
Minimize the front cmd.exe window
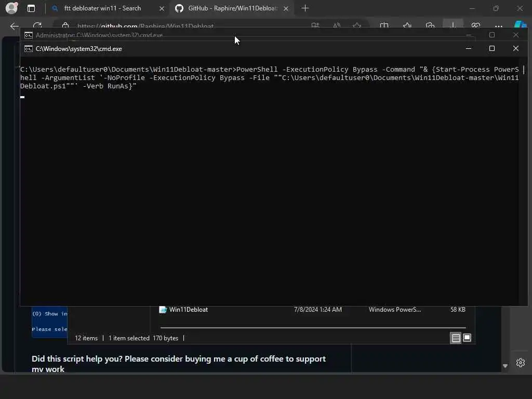469,48
